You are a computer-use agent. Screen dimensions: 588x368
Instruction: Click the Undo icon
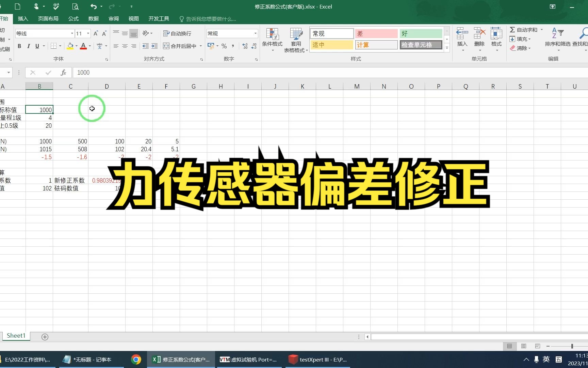[94, 6]
